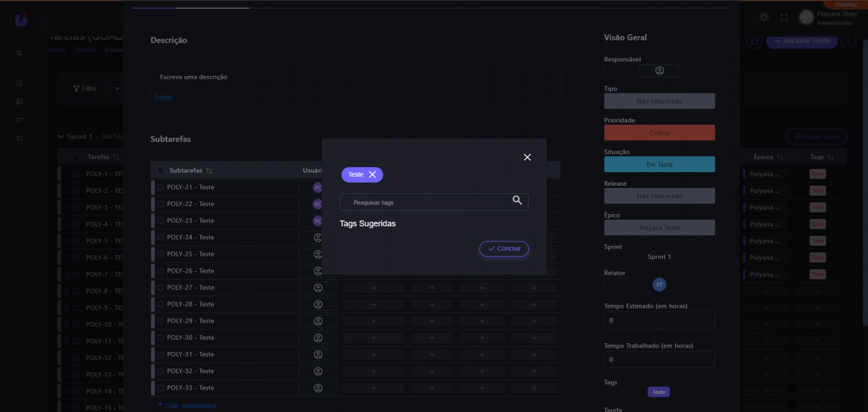Go to Home in the breadcrumb

tap(57, 50)
